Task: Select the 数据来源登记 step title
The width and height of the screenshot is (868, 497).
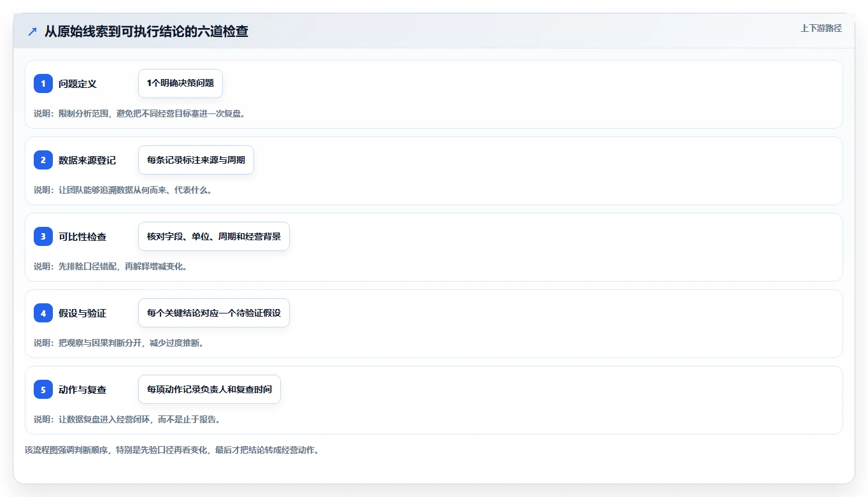Action: (87, 160)
